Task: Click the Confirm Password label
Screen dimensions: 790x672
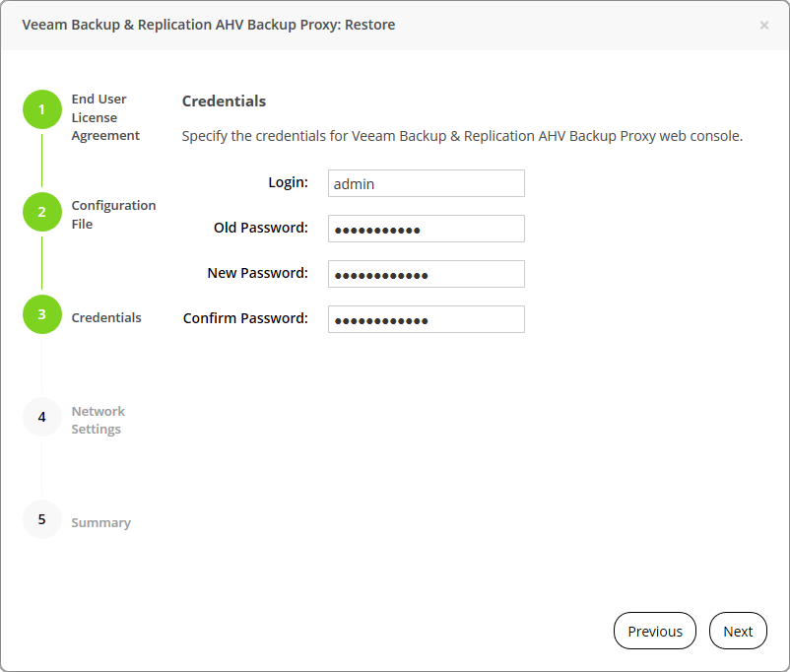Action: pos(245,318)
